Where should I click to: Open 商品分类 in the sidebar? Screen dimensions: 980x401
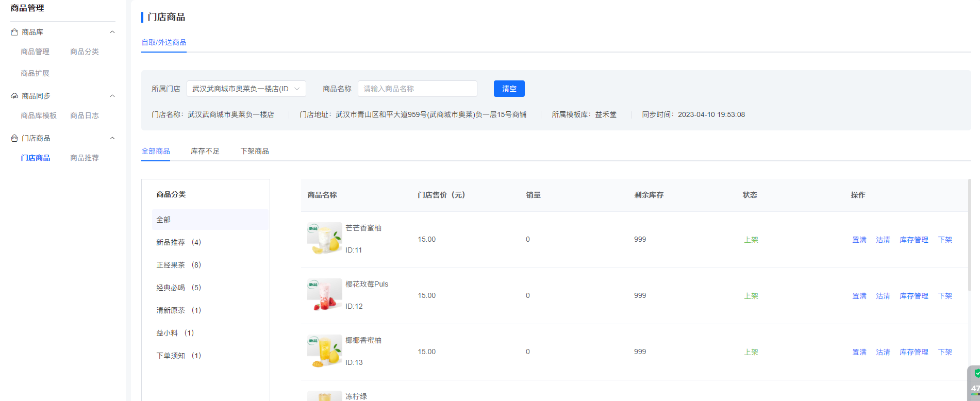[85, 52]
